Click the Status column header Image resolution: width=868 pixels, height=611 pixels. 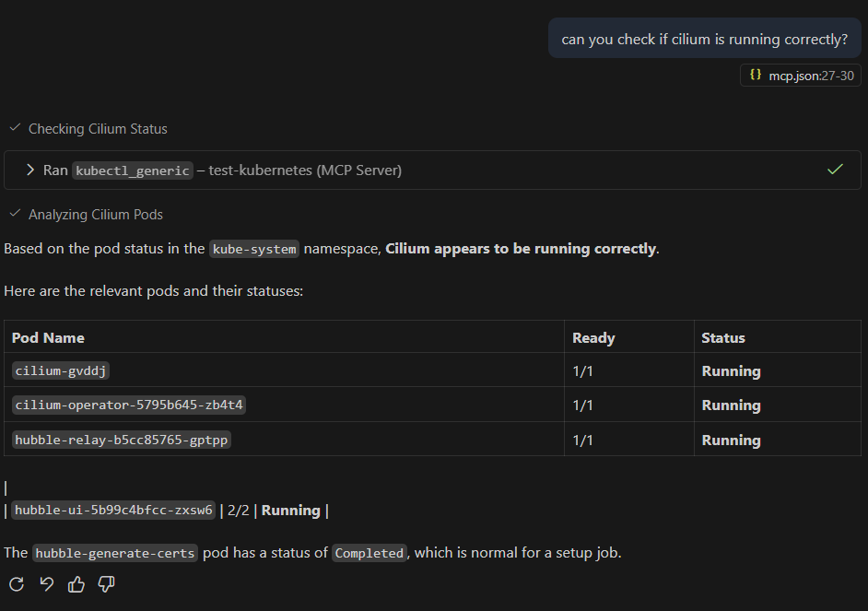click(x=722, y=337)
